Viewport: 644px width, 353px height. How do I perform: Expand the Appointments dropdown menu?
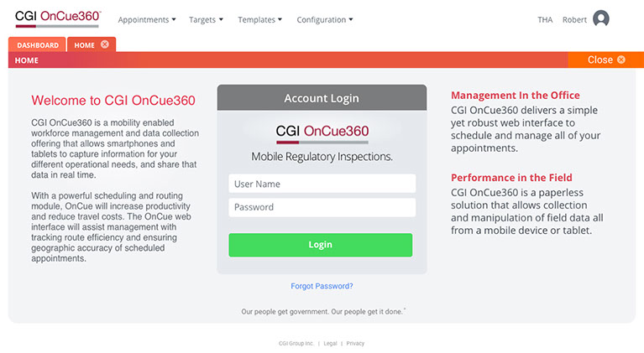pyautogui.click(x=147, y=19)
